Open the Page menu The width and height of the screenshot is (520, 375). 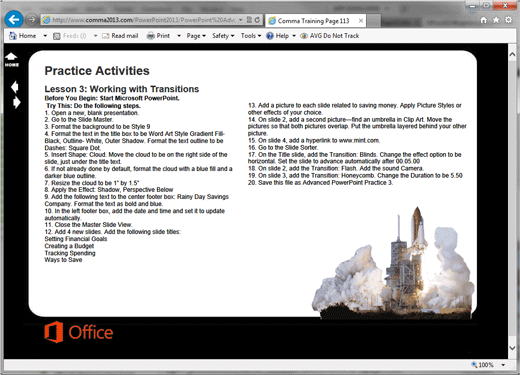coord(196,36)
